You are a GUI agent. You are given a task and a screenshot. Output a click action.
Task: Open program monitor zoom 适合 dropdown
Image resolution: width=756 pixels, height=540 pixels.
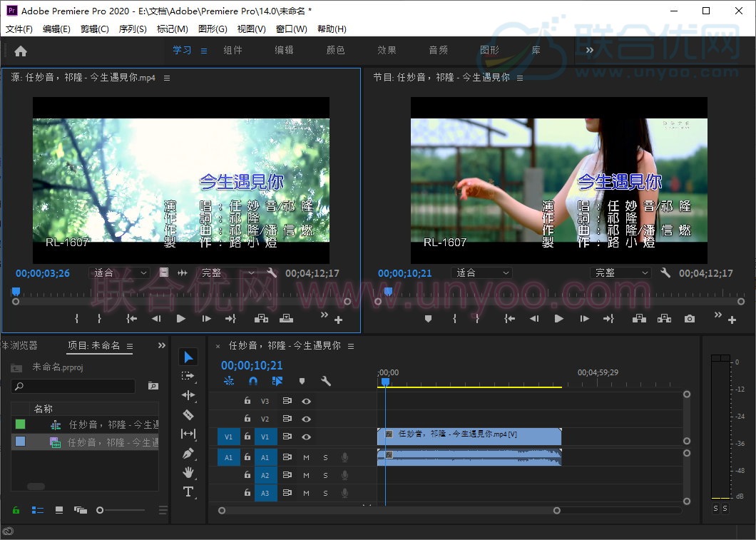pos(481,273)
